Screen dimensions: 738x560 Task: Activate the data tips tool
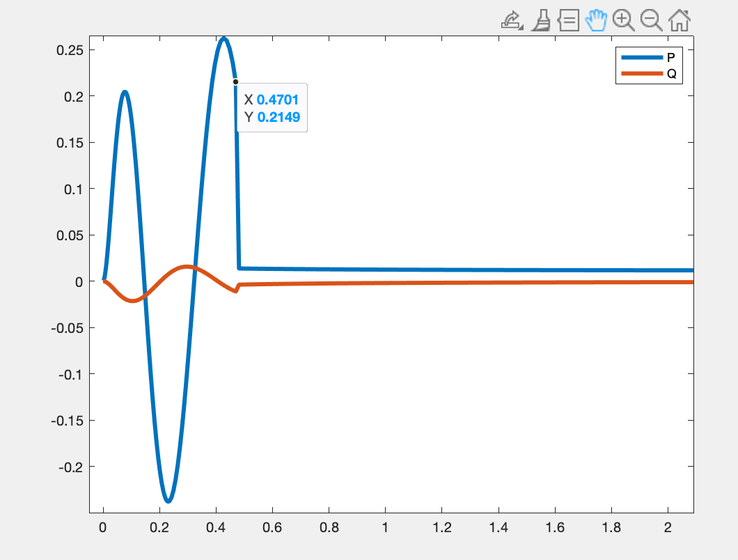click(568, 20)
